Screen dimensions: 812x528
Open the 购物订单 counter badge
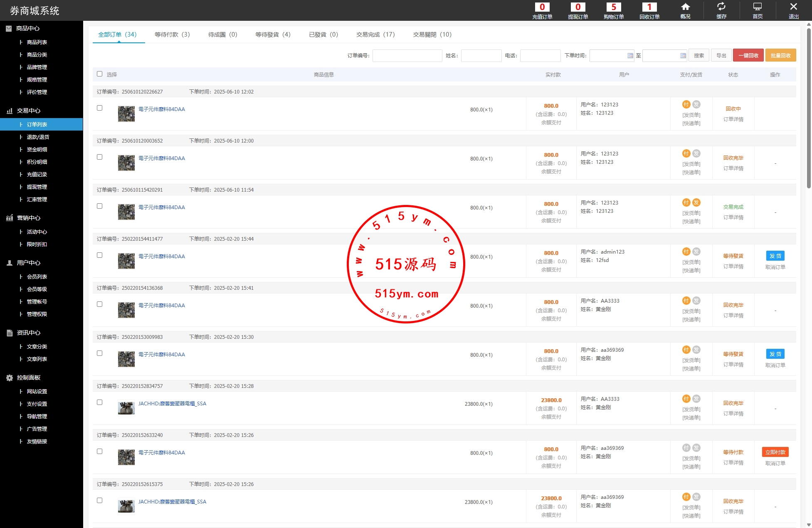point(613,7)
